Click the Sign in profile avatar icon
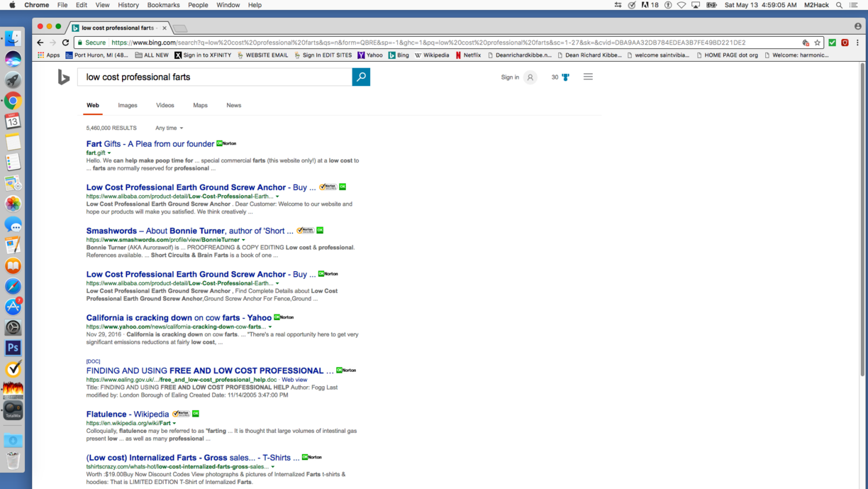868x489 pixels. [x=530, y=77]
